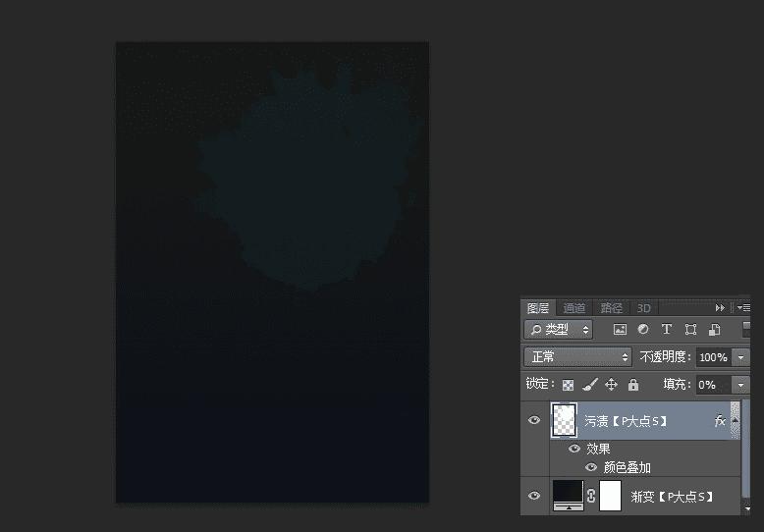Viewport: 764px width, 532px height.
Task: Select the white layer mask of 渐变
Action: (610, 496)
